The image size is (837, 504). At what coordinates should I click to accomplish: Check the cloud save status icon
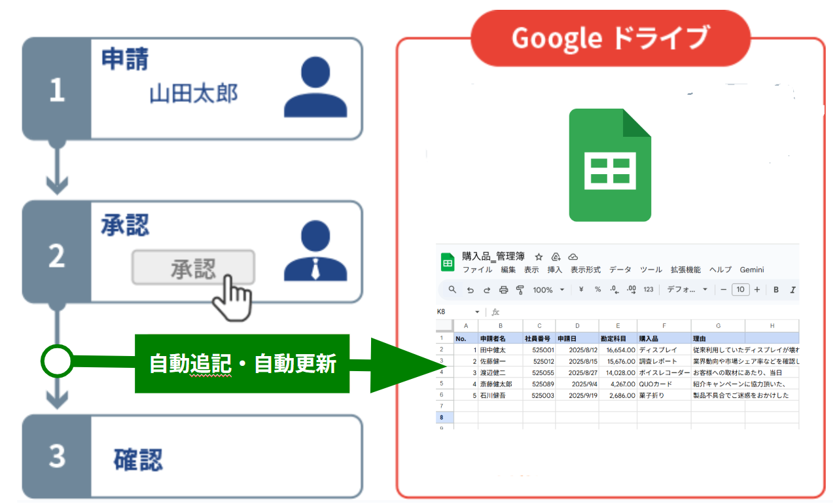coord(573,257)
